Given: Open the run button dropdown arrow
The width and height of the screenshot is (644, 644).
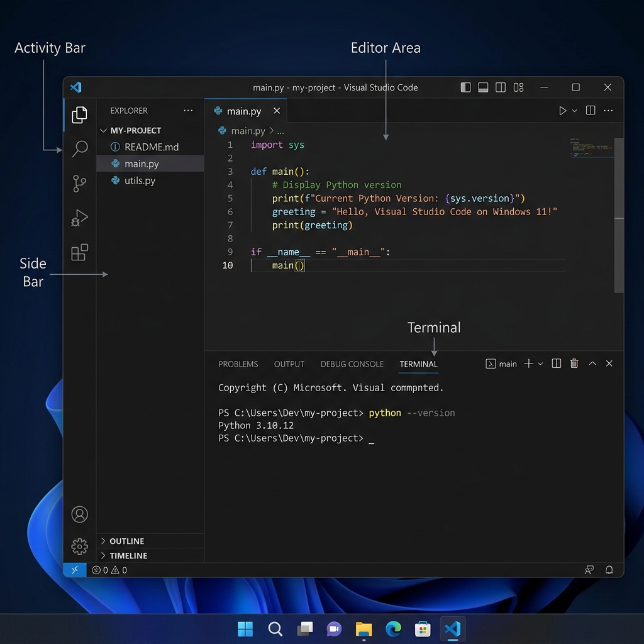Looking at the screenshot, I should (x=575, y=111).
